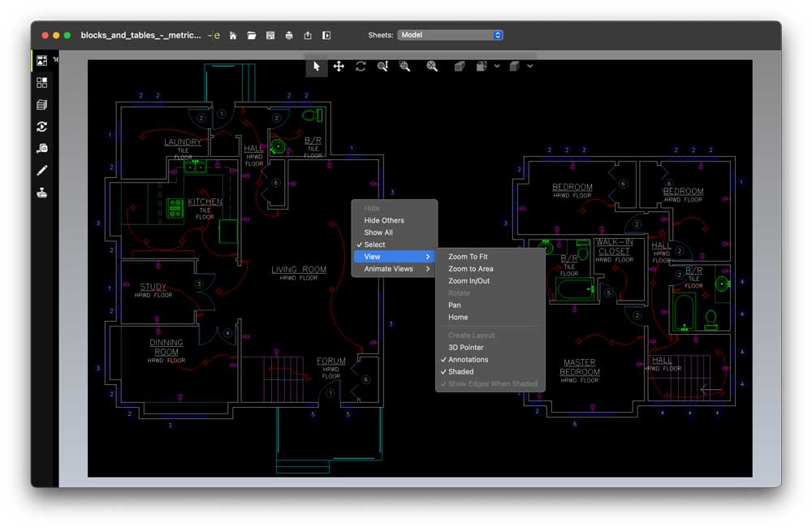This screenshot has width=812, height=528.
Task: Activate the Pan move tool
Action: 339,67
